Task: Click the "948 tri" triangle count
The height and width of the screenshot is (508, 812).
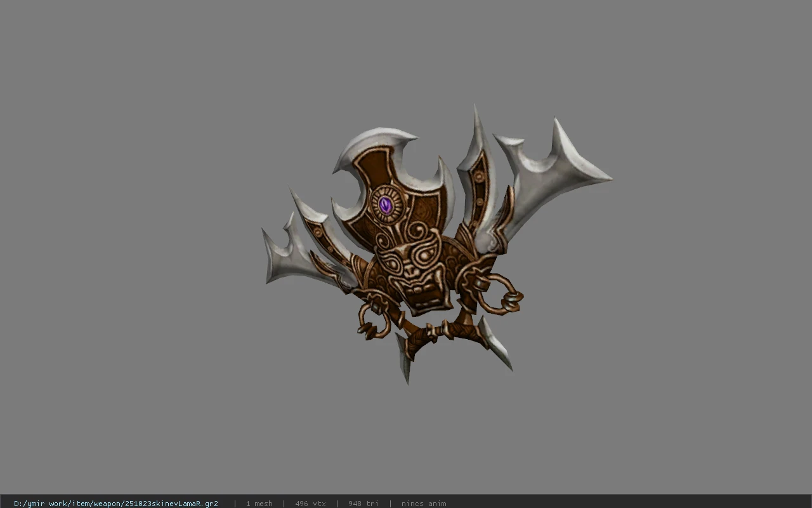Action: (x=363, y=504)
